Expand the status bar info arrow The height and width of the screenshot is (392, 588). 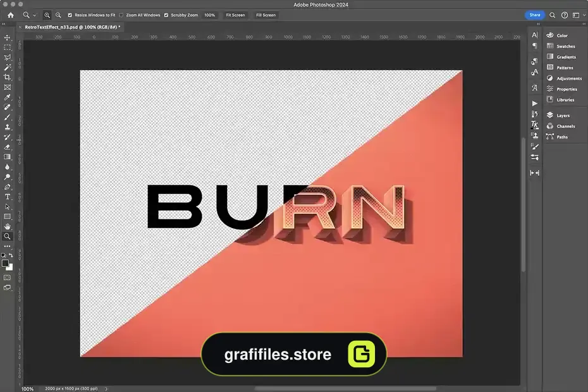(x=106, y=389)
